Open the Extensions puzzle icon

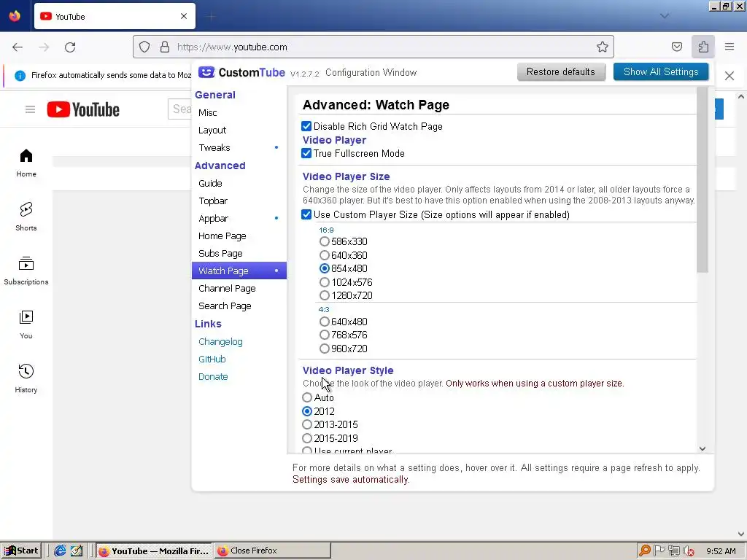point(703,47)
